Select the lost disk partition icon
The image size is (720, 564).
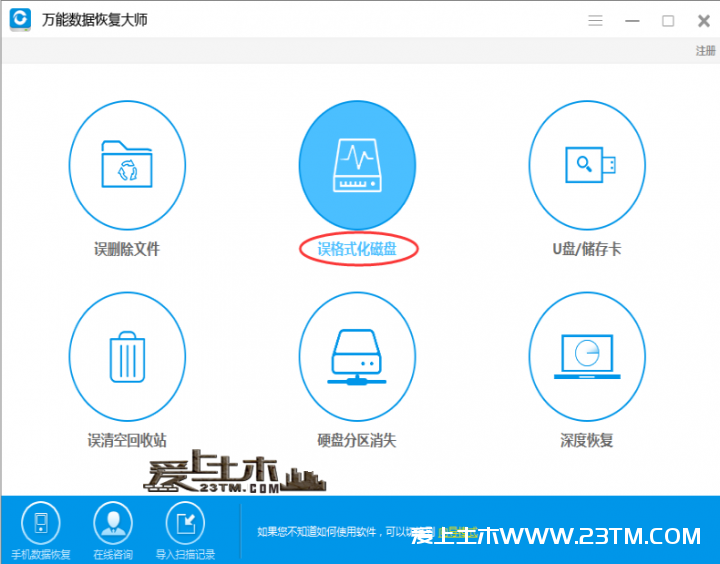click(357, 356)
